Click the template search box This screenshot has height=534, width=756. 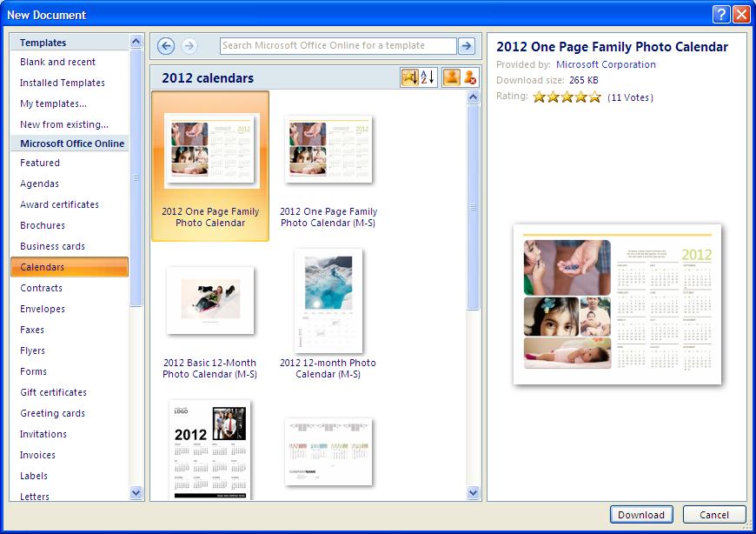338,46
